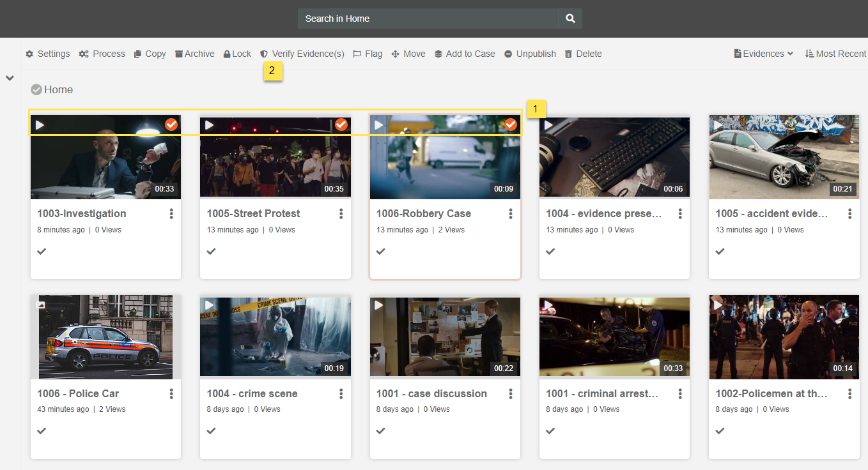Screen dimensions: 868x470
Task: Open the Evidences dropdown filter
Action: 764,54
